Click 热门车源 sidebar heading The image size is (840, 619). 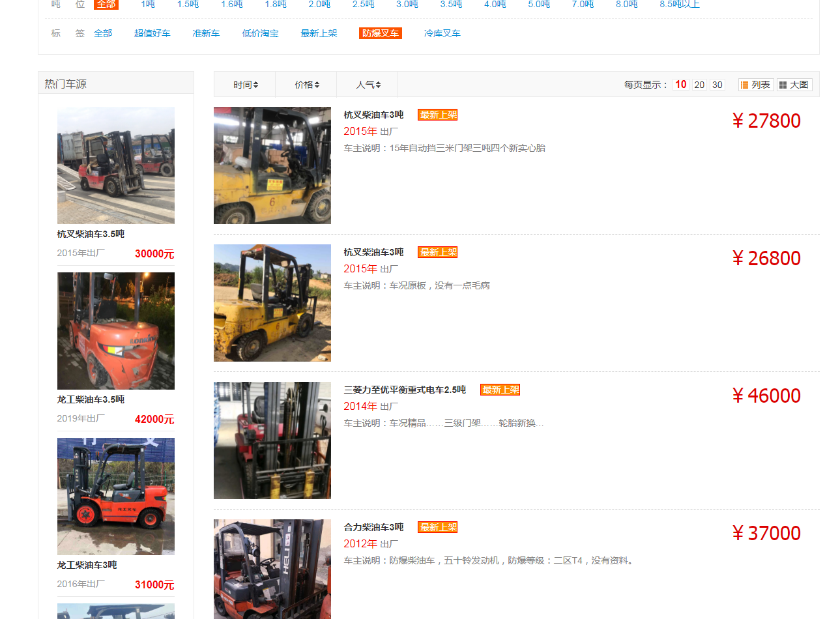65,84
